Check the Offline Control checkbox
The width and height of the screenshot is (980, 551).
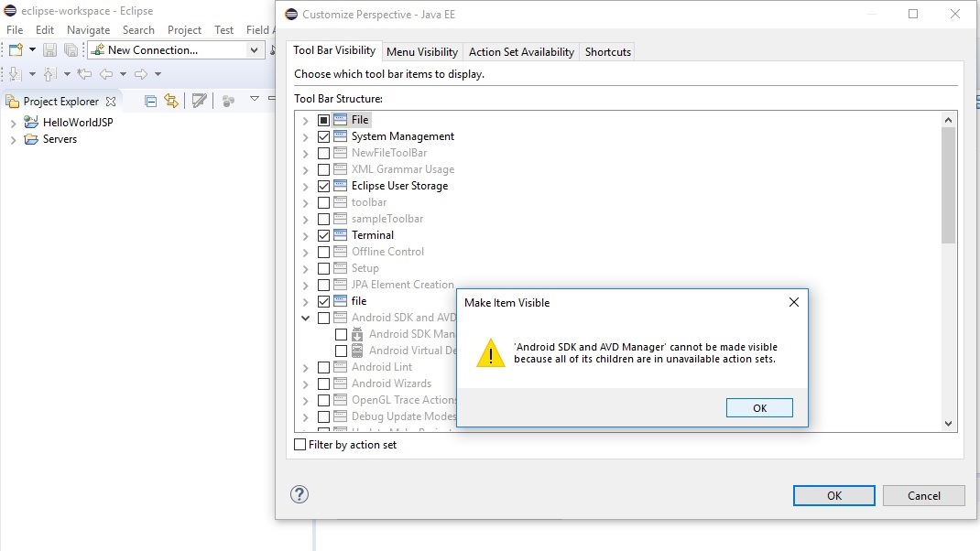click(x=323, y=252)
